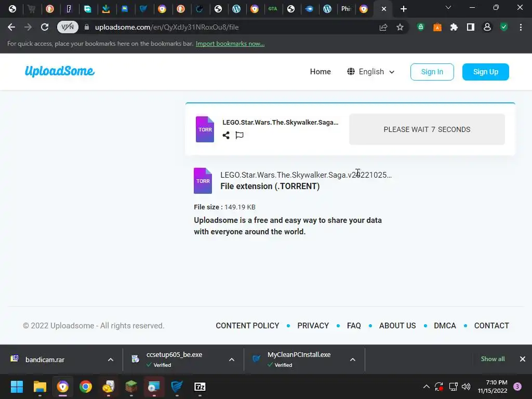Image resolution: width=532 pixels, height=399 pixels.
Task: Click the Sign In button
Action: pyautogui.click(x=432, y=72)
